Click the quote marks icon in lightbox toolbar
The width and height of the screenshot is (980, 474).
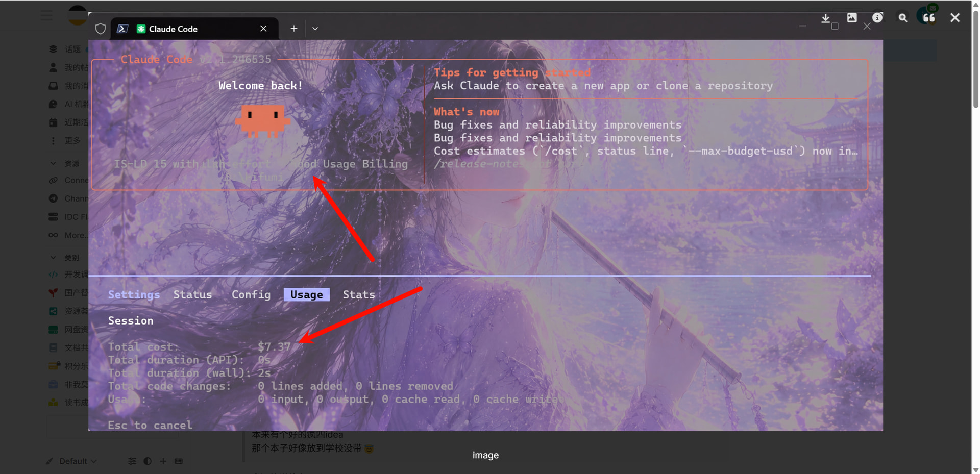pyautogui.click(x=929, y=18)
